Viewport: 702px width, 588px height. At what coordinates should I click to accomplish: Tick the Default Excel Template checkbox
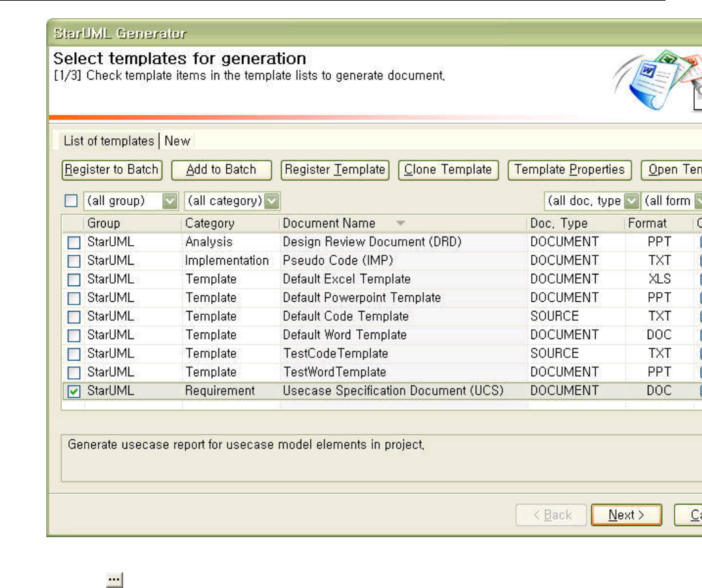coord(74,280)
